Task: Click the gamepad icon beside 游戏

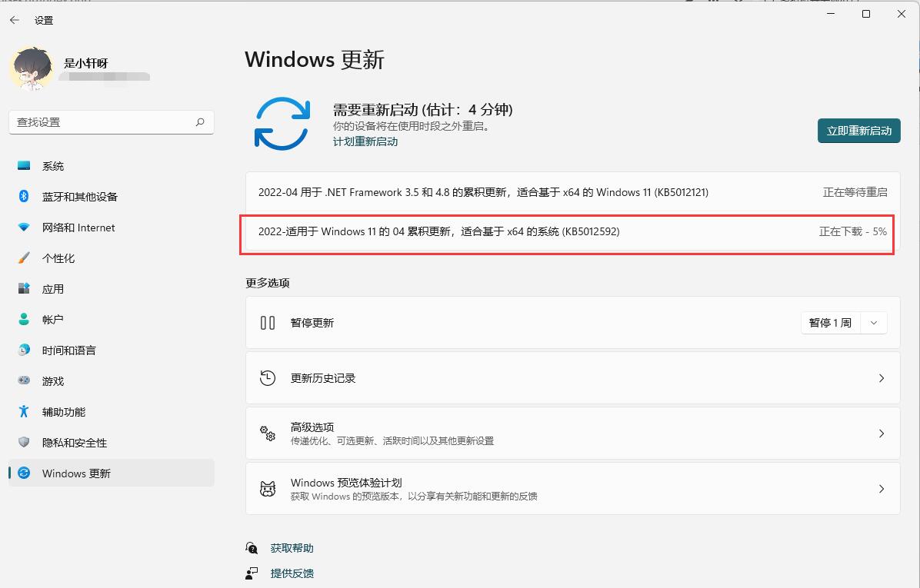Action: (24, 380)
